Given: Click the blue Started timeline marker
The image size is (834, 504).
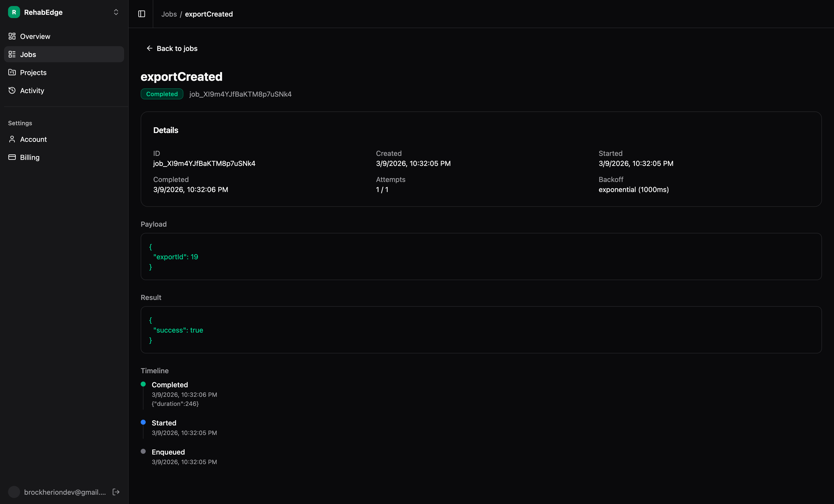Looking at the screenshot, I should coord(143,422).
